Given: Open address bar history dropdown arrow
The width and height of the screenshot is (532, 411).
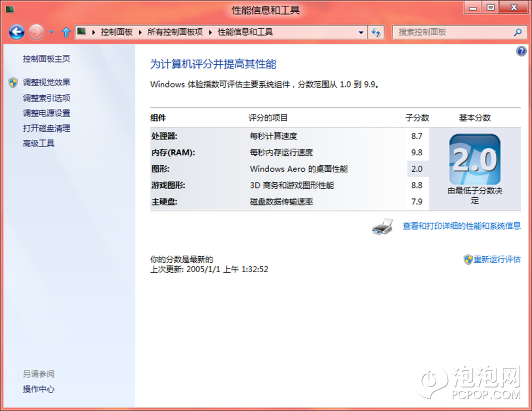Looking at the screenshot, I should [x=361, y=32].
